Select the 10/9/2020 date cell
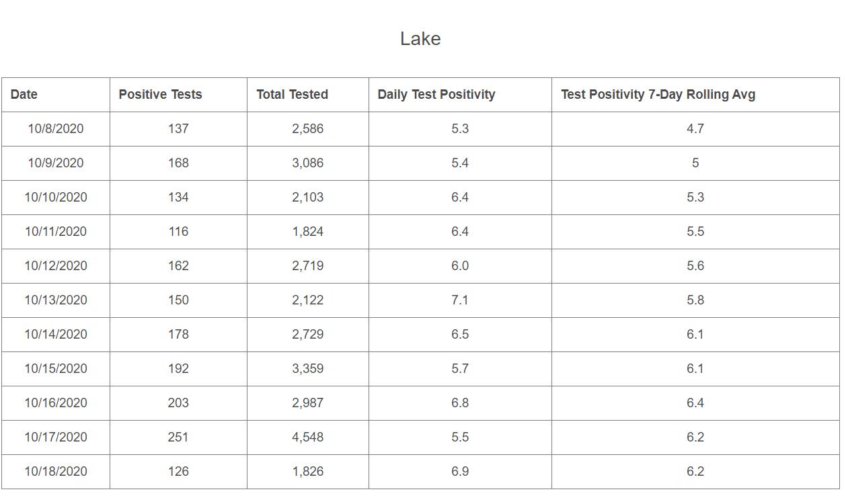Viewport: 846px width, 504px height. (x=56, y=163)
